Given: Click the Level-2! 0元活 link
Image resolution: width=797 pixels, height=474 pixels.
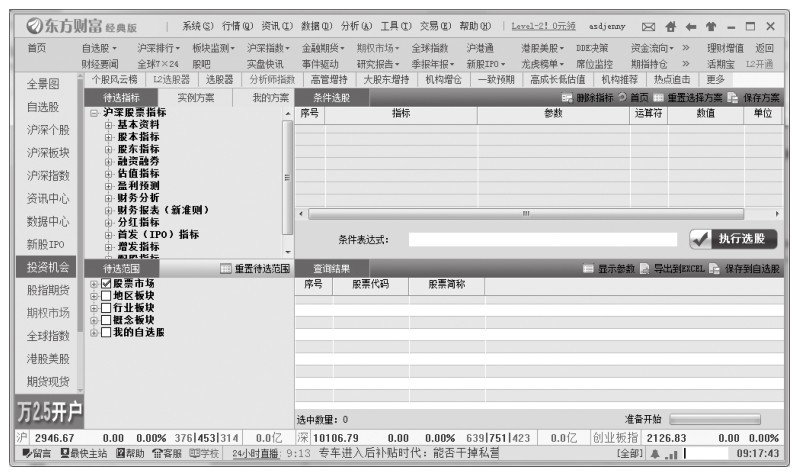Looking at the screenshot, I should click(543, 26).
